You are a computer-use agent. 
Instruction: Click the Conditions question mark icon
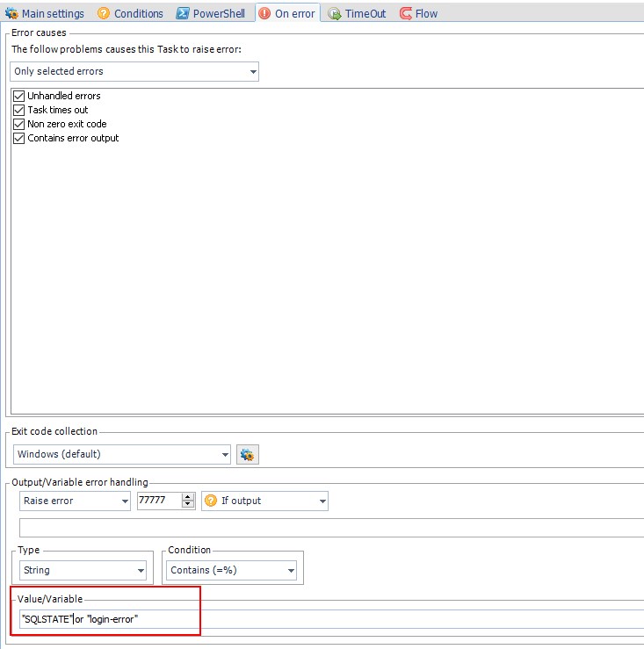pyautogui.click(x=104, y=13)
